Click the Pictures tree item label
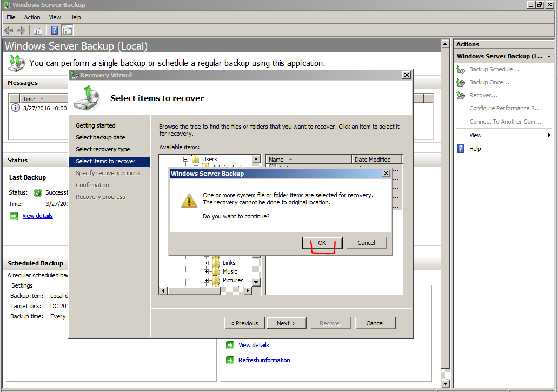 [x=233, y=280]
